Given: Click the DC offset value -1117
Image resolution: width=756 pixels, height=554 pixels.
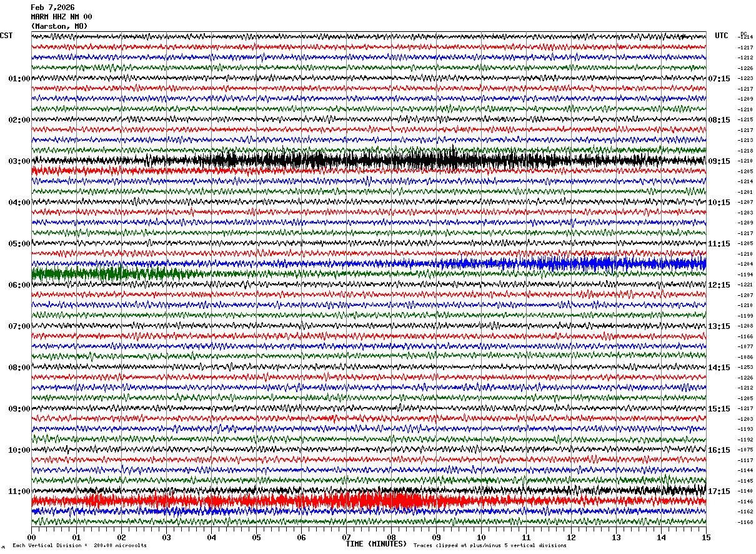Looking at the screenshot, I should click(745, 460).
